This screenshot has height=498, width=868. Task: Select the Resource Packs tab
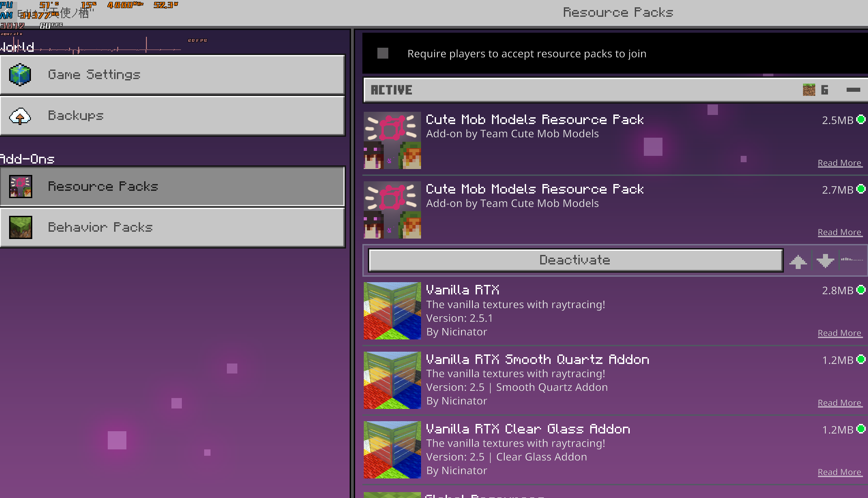coord(172,187)
